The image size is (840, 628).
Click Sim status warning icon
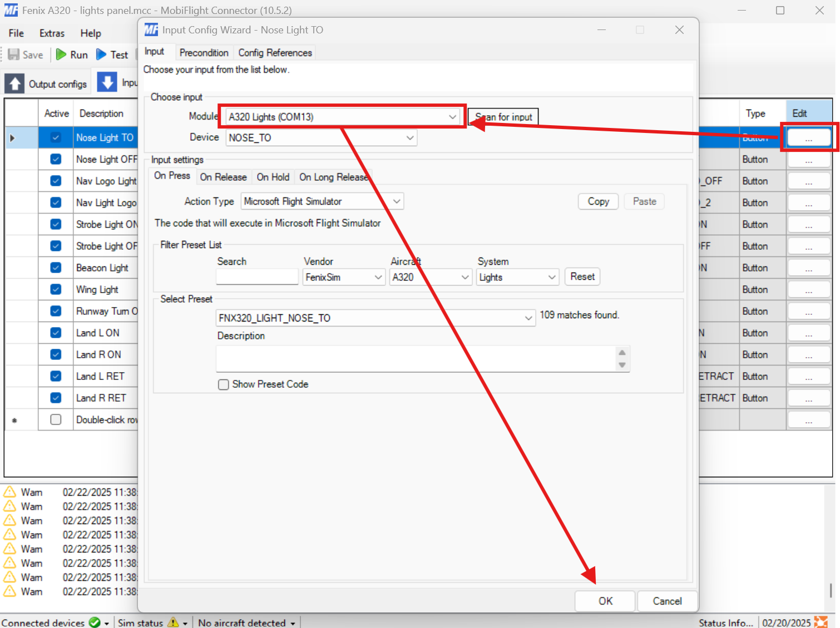[173, 622]
